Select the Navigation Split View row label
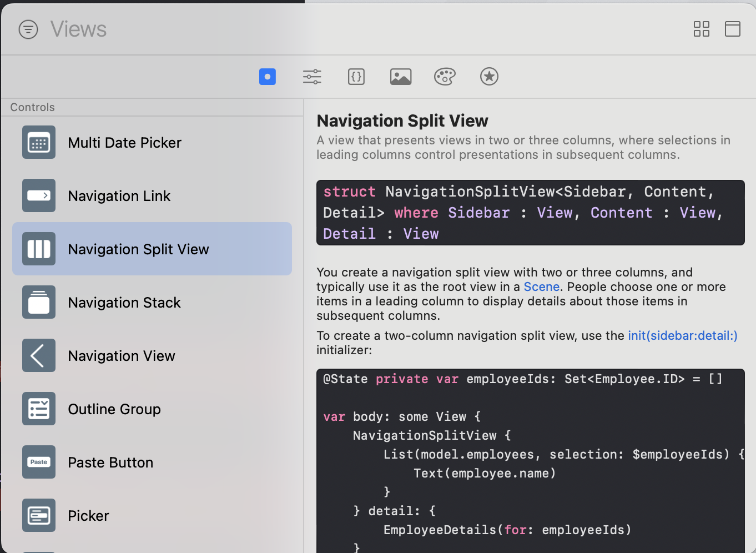Viewport: 756px width, 553px height. (x=139, y=249)
